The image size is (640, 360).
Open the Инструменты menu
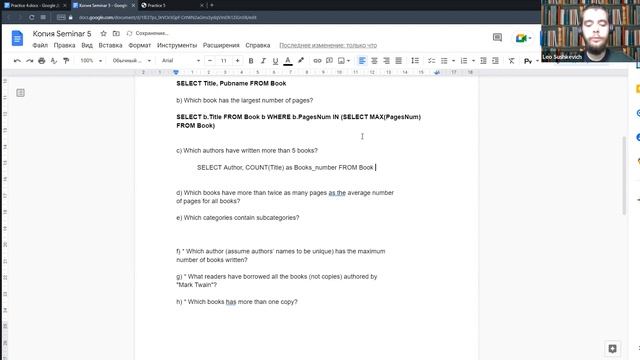(177, 45)
